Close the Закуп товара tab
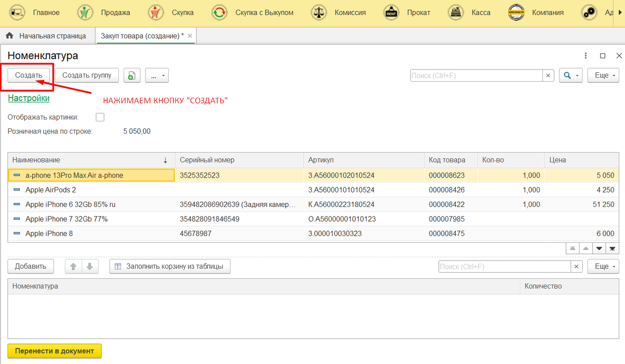The height and width of the screenshot is (364, 625). click(x=190, y=36)
